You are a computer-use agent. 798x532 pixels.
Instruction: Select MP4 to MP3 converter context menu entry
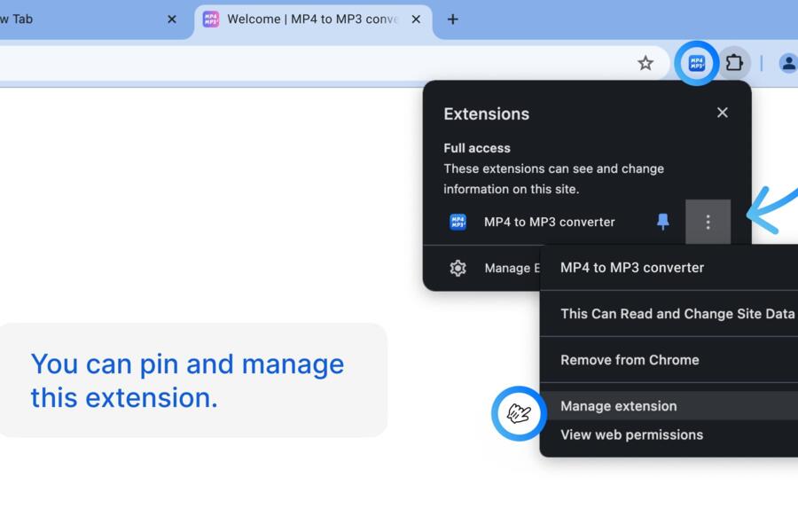pos(669,268)
